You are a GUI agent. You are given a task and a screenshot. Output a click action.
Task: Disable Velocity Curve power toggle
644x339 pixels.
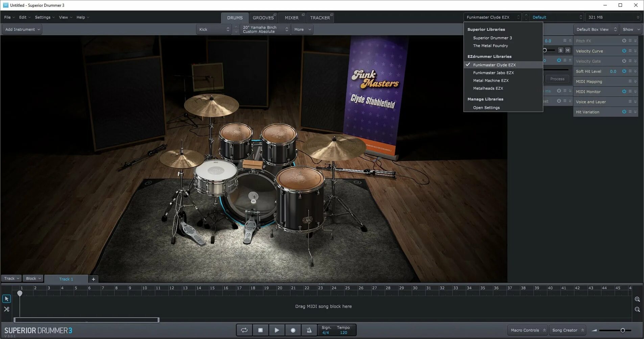(x=624, y=51)
